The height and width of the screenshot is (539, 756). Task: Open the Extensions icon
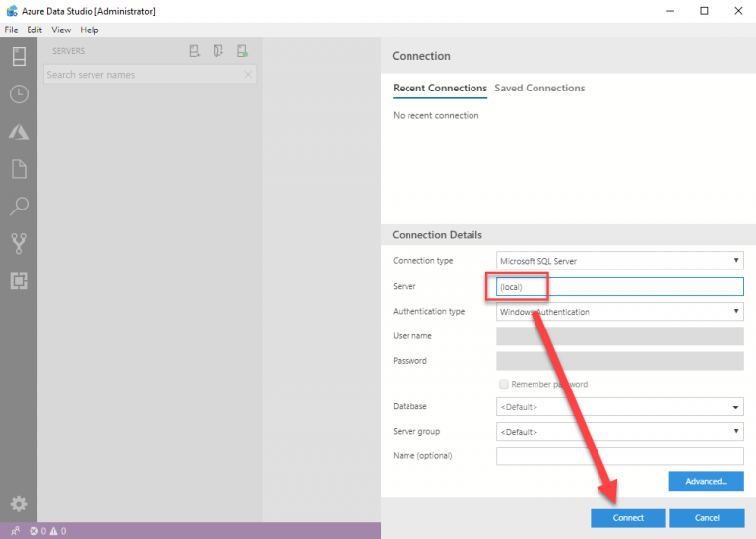coord(19,281)
